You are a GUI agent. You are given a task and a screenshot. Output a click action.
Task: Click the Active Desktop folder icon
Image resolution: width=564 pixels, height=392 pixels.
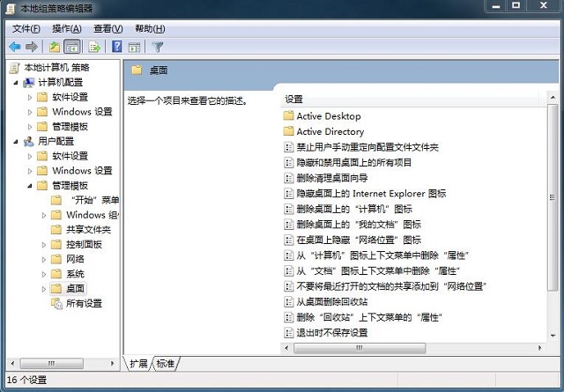click(x=288, y=115)
